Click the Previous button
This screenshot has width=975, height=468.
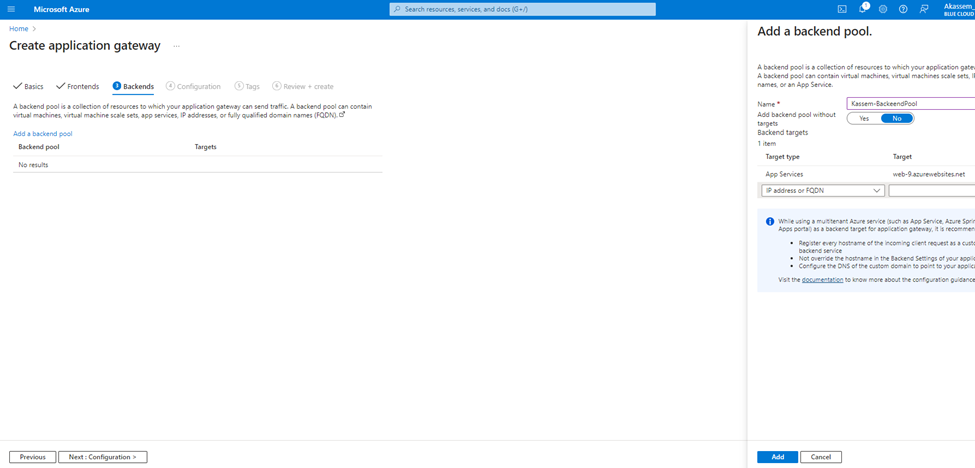coord(32,457)
